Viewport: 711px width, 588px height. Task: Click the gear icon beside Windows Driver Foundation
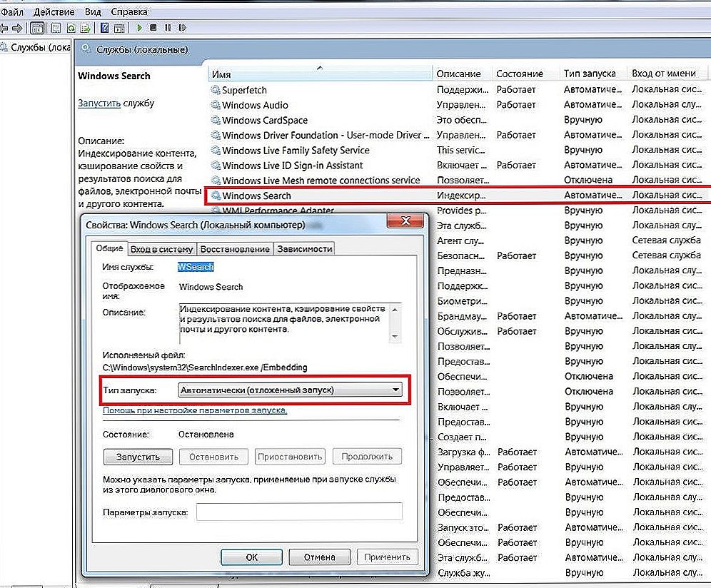coord(216,135)
